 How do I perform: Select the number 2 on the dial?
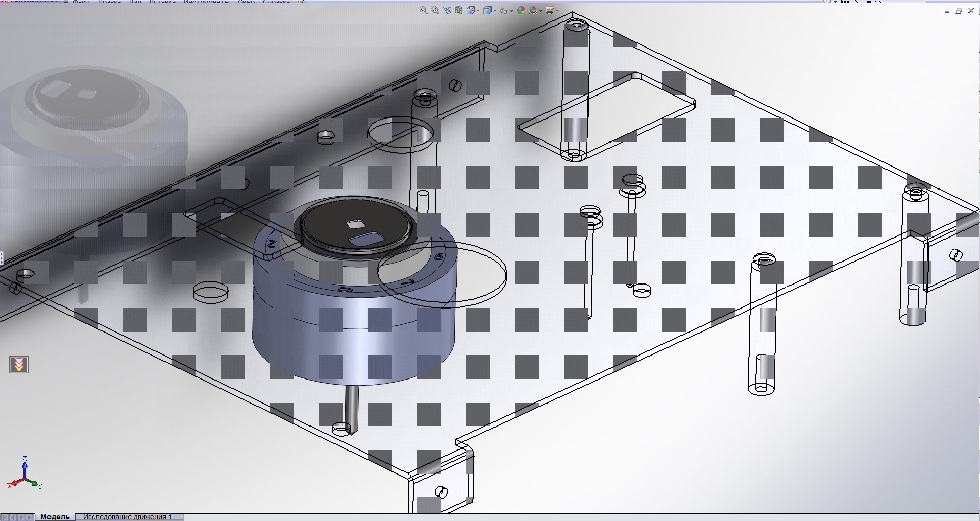[272, 244]
